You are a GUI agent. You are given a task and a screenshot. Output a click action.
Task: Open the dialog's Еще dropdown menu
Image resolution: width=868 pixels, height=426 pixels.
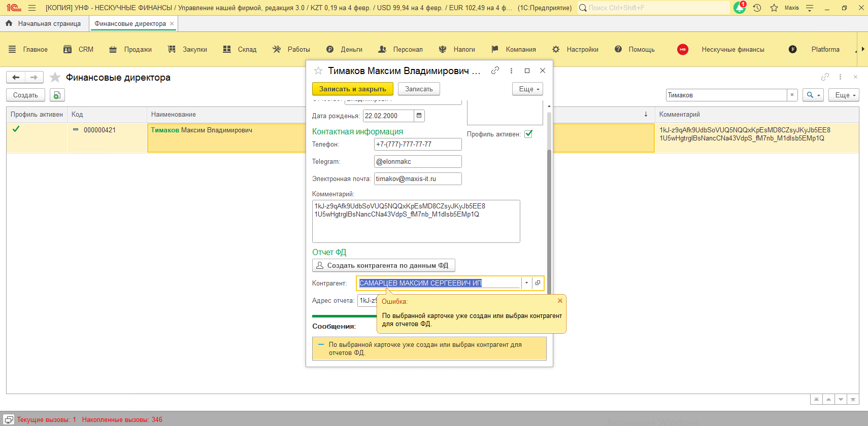pos(528,89)
